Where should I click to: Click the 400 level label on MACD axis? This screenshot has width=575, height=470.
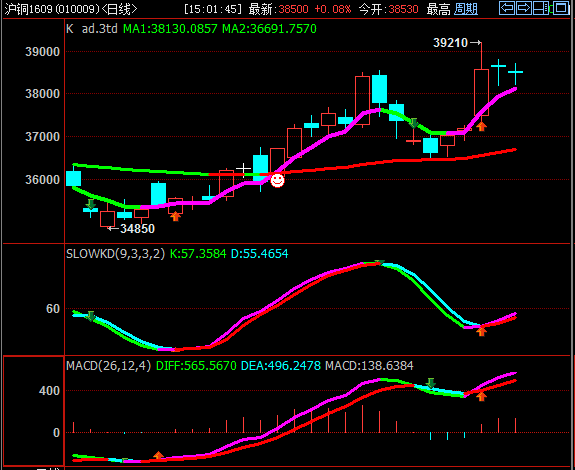[50, 391]
